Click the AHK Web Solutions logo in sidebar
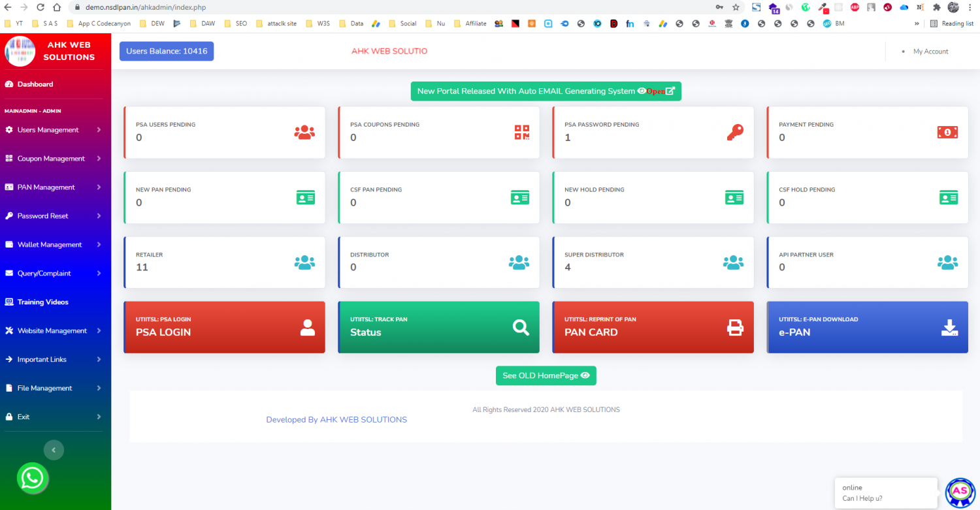The width and height of the screenshot is (980, 510). click(x=20, y=51)
